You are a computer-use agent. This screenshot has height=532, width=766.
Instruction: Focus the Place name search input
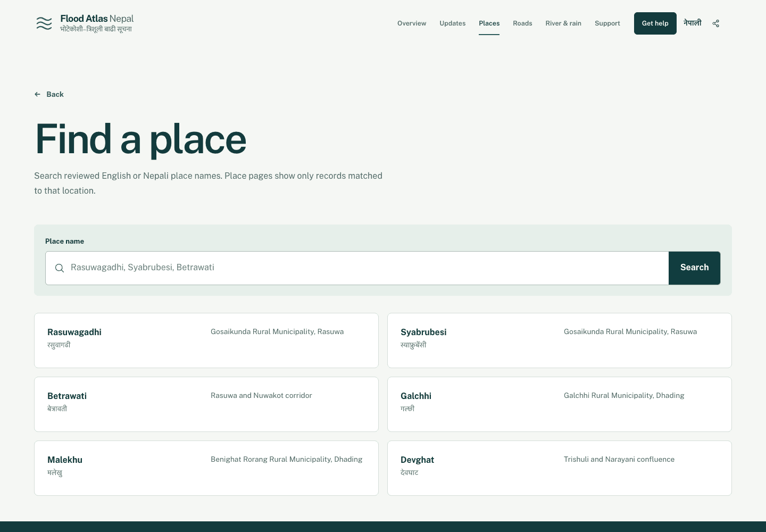357,268
